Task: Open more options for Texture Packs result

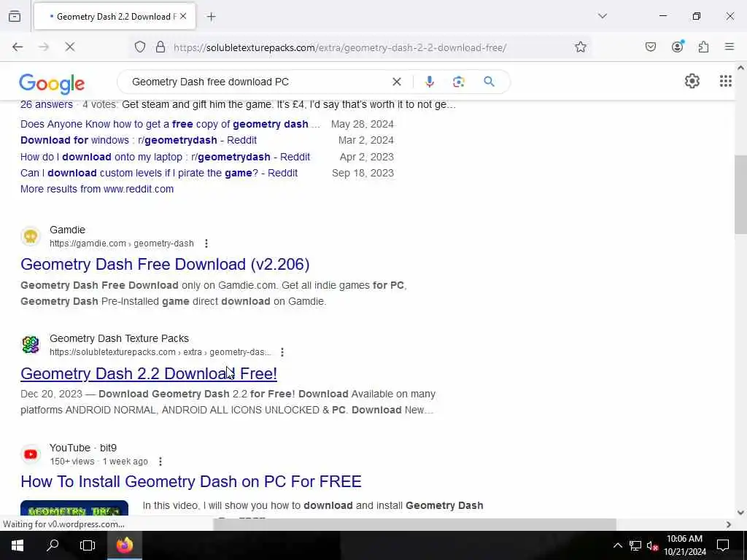Action: [x=282, y=352]
